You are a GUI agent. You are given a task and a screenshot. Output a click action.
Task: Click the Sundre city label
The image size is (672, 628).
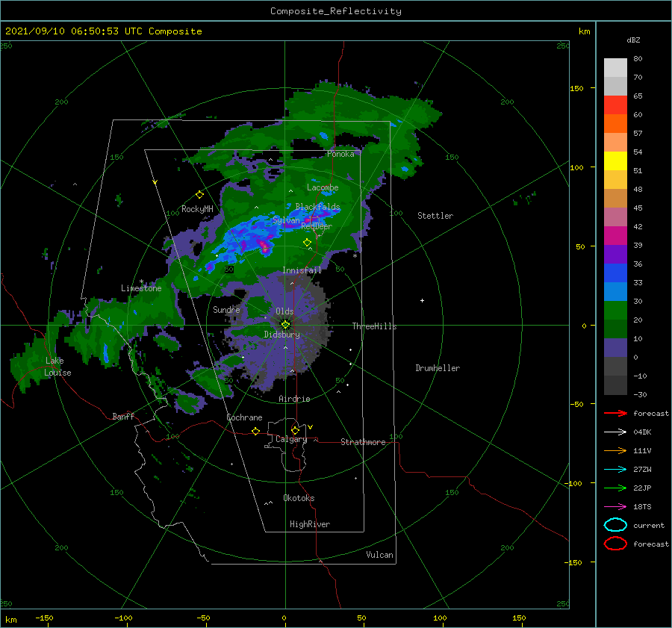[x=226, y=309]
